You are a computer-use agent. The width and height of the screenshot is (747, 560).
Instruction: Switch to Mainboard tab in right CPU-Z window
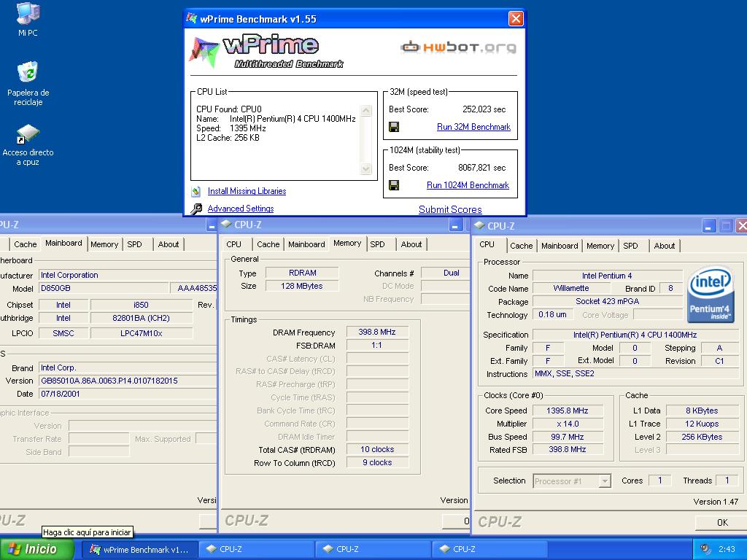pyautogui.click(x=560, y=246)
